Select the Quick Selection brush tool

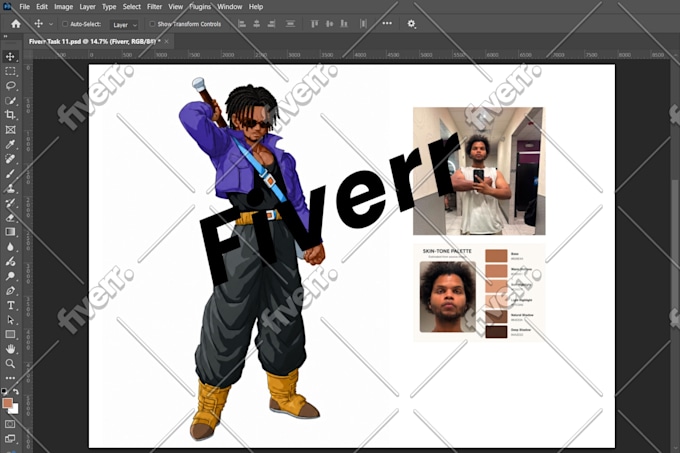point(10,101)
